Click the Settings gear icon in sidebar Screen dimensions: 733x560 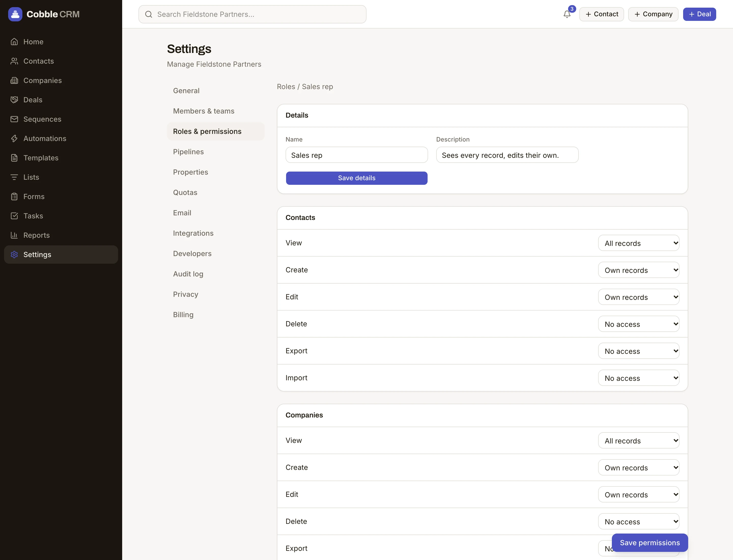pos(14,254)
